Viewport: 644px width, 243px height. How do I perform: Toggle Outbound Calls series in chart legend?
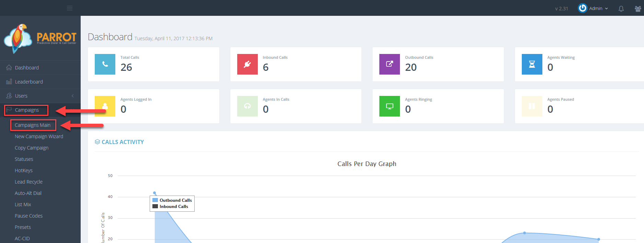click(172, 200)
